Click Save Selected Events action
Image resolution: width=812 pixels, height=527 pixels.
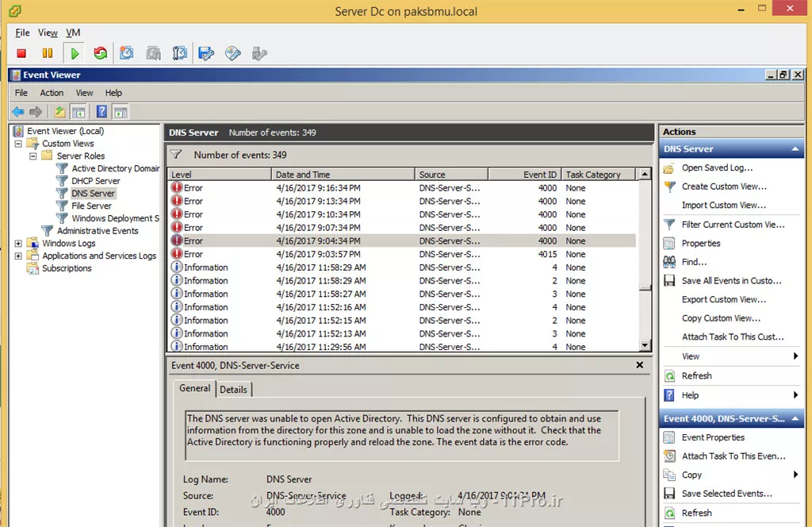click(x=726, y=494)
